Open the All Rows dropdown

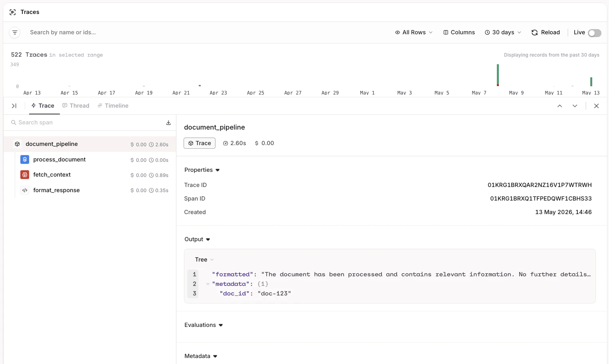414,32
